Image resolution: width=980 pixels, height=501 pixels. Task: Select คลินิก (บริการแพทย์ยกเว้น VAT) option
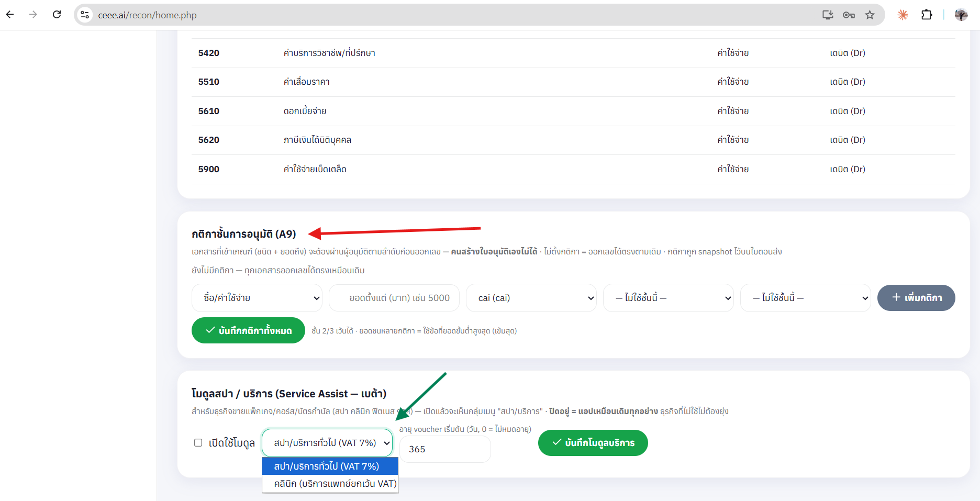tap(330, 484)
